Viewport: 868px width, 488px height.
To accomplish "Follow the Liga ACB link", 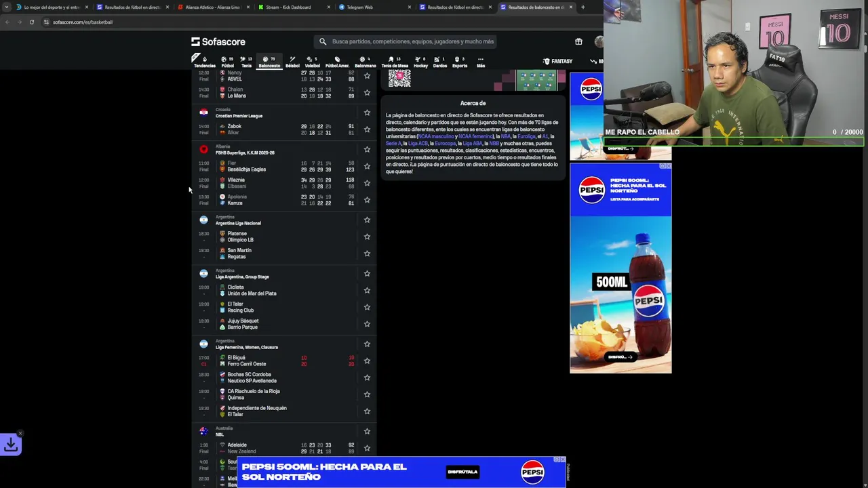I will 418,144.
